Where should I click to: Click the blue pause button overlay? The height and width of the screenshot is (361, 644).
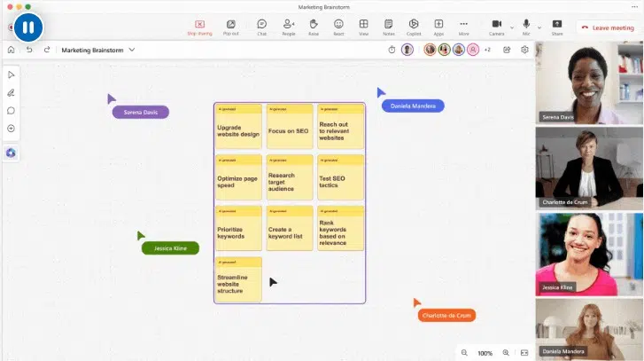28,27
